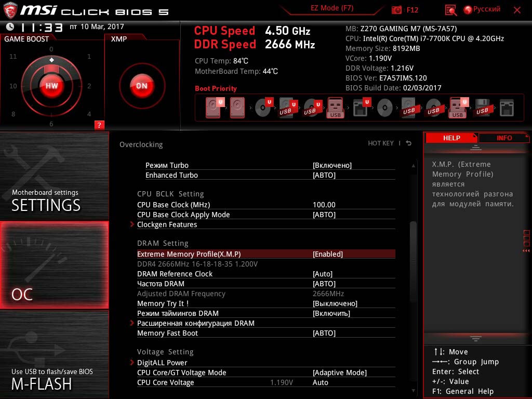532x399 pixels.
Task: Click the MotherBoard Temp 44°C reading
Action: click(236, 71)
